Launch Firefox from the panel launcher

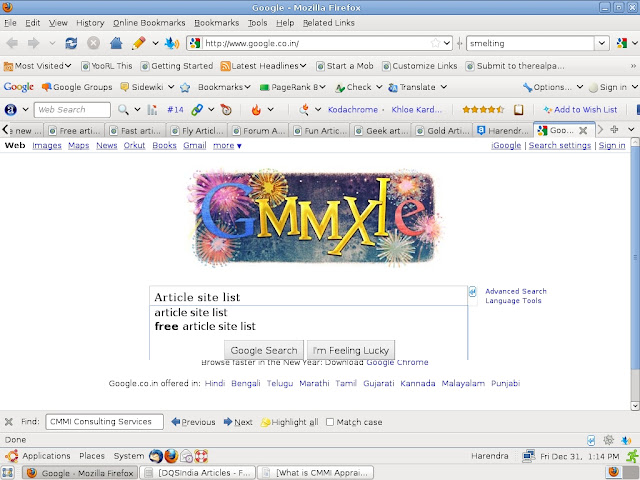(171, 456)
